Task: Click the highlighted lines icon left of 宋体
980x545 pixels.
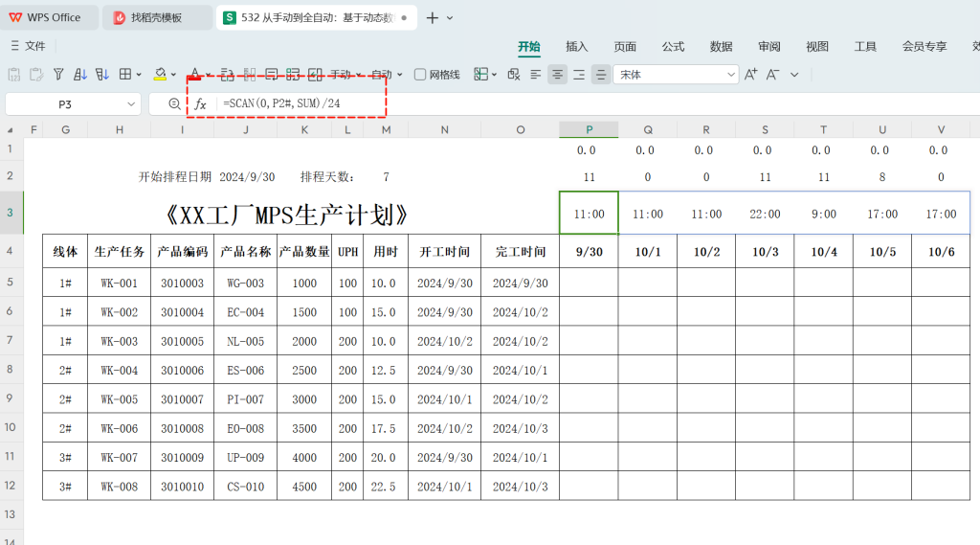Action: 601,75
